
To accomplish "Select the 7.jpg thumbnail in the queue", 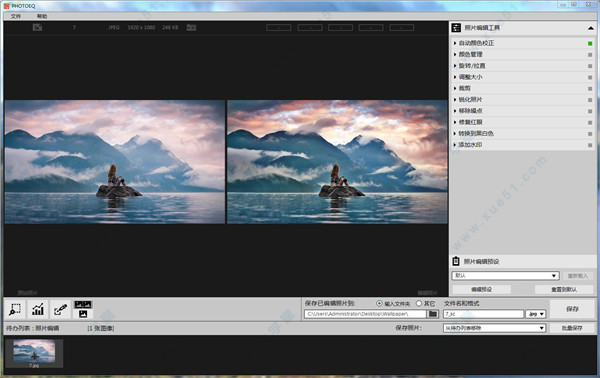I will (x=34, y=354).
